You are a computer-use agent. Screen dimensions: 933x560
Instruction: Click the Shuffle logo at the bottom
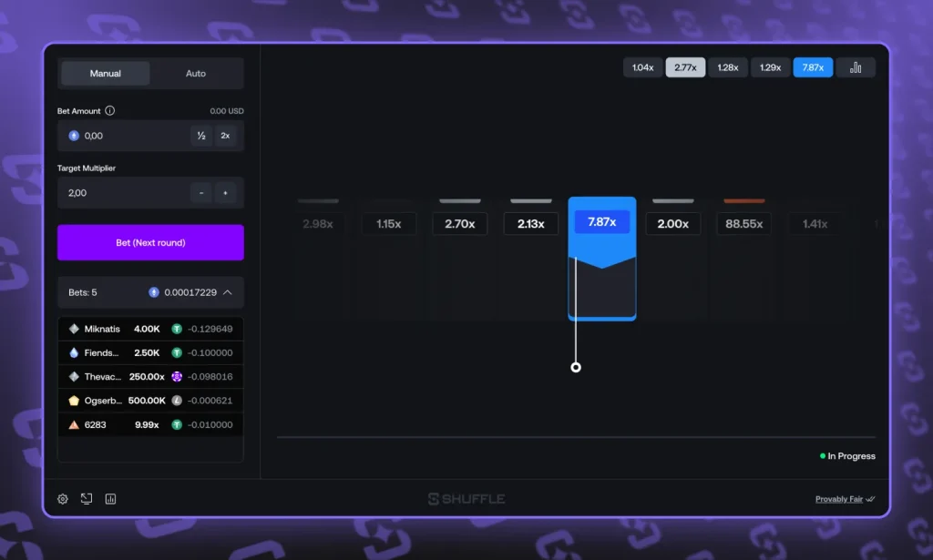pyautogui.click(x=466, y=499)
